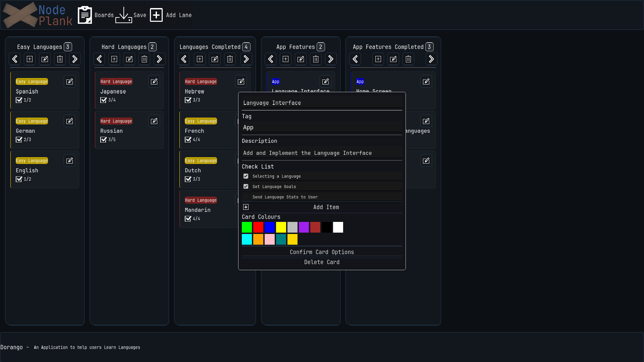
Task: Move App Features Completed lane right
Action: (x=432, y=59)
